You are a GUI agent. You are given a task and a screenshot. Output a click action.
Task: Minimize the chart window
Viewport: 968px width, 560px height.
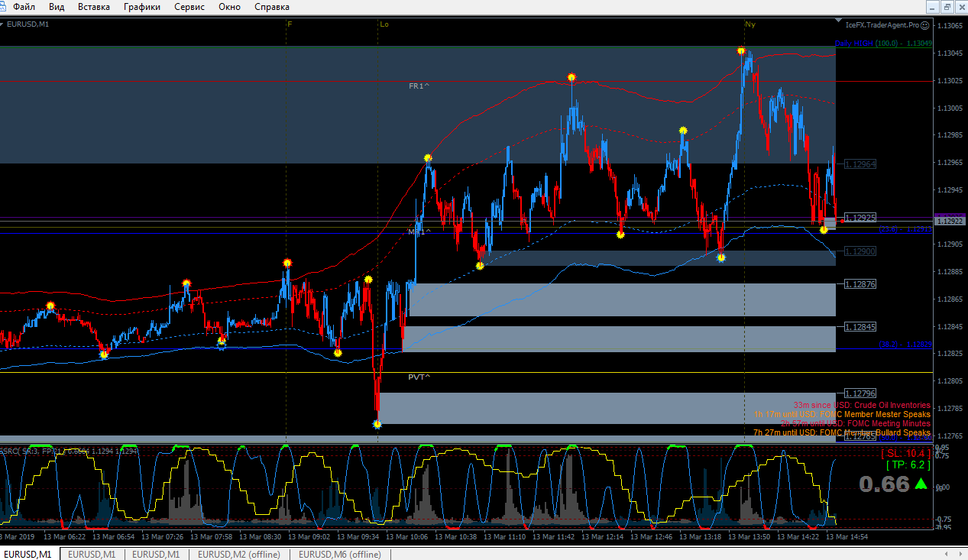(932, 7)
